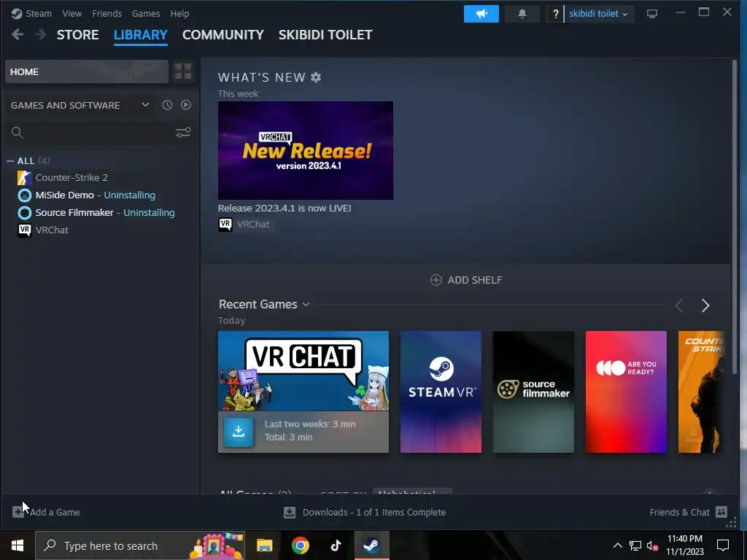Open the SteamVR recent game tile
747x560 pixels.
click(441, 392)
